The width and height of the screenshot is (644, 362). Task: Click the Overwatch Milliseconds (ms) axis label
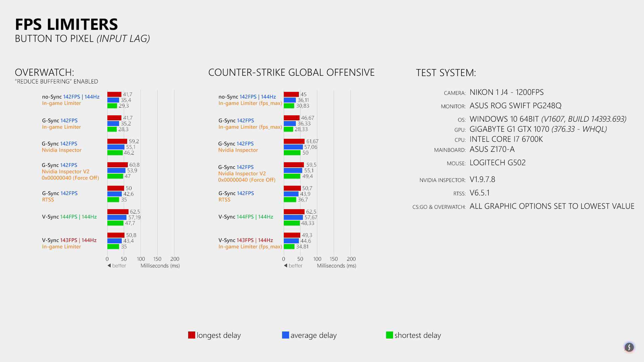click(160, 266)
